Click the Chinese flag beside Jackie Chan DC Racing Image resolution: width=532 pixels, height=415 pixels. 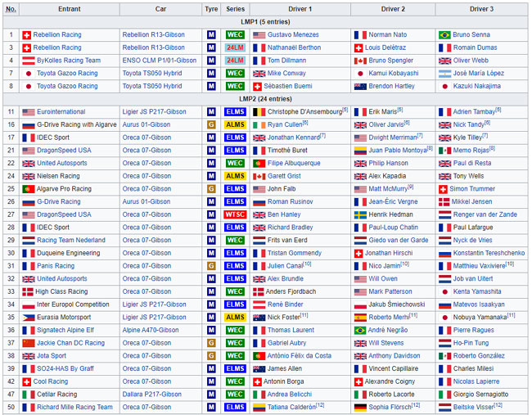coord(29,343)
